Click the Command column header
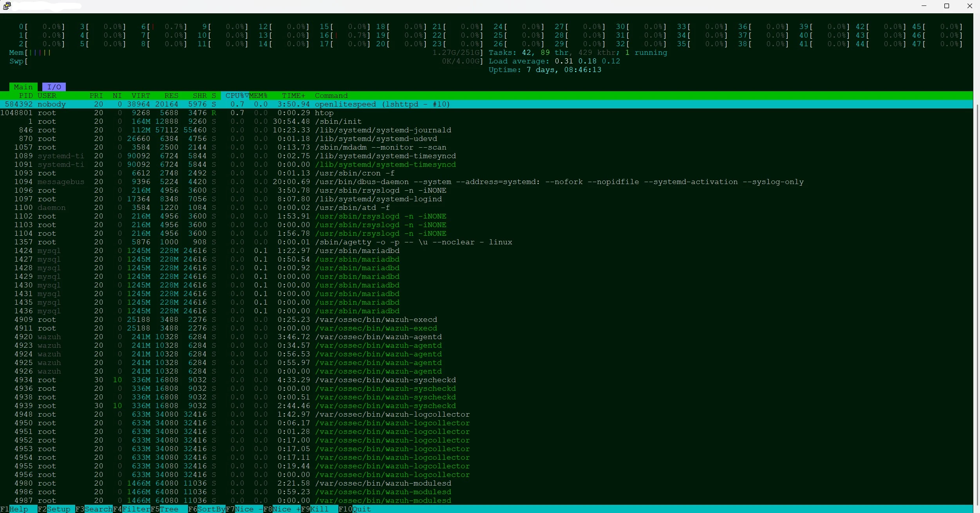This screenshot has width=980, height=513. coord(331,96)
